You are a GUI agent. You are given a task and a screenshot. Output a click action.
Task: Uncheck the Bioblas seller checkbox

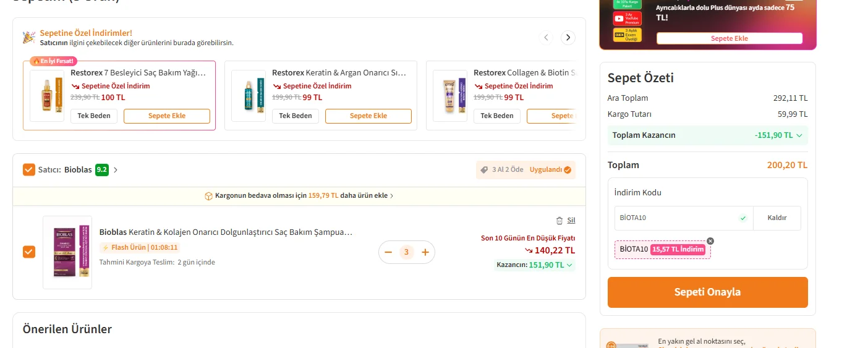29,170
